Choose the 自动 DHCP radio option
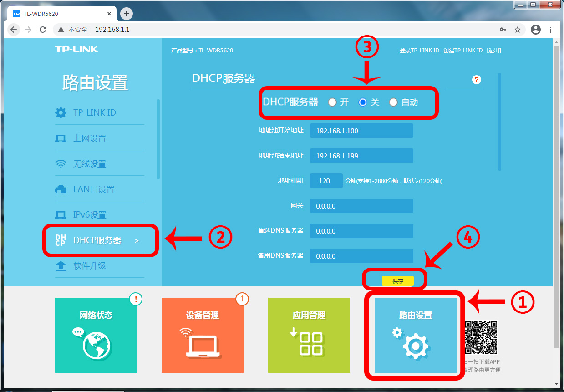Viewport: 564px width, 392px height. [x=393, y=102]
